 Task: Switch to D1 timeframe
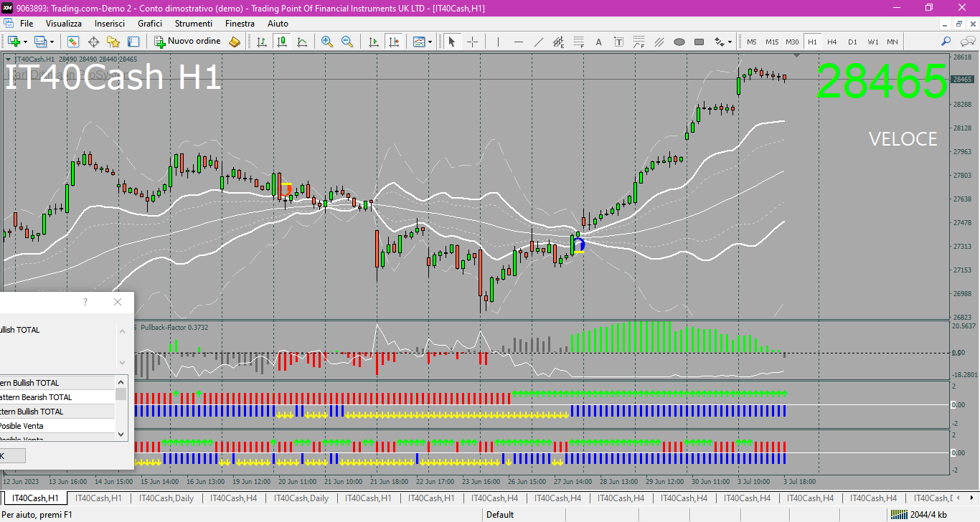(852, 42)
